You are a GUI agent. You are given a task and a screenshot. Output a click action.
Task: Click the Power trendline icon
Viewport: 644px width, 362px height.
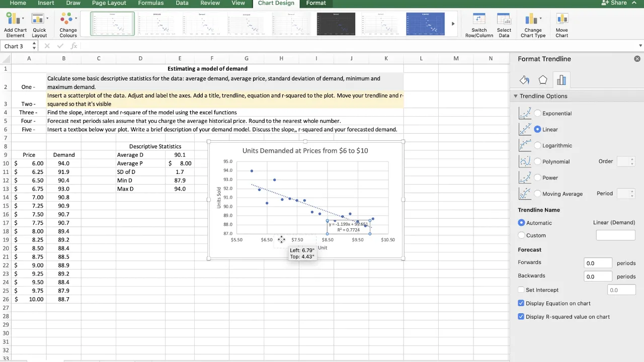[x=525, y=177]
